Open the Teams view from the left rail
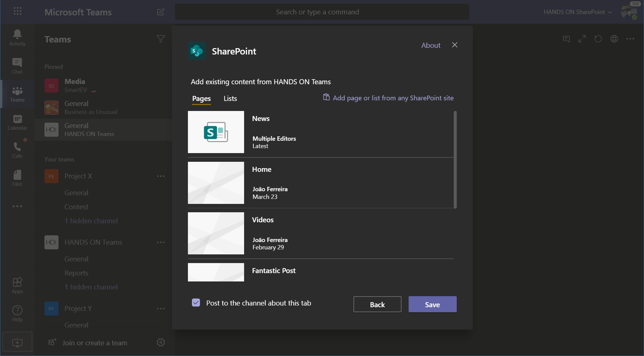The height and width of the screenshot is (356, 644). click(x=17, y=94)
